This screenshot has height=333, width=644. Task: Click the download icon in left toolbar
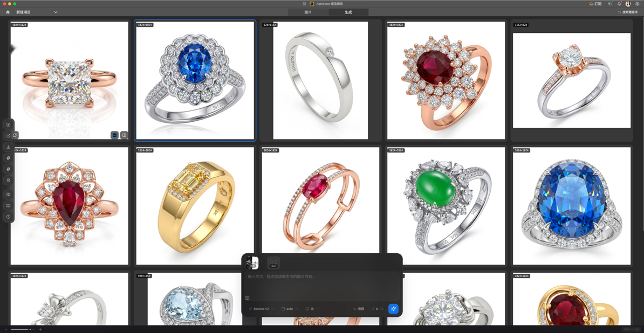tap(9, 147)
